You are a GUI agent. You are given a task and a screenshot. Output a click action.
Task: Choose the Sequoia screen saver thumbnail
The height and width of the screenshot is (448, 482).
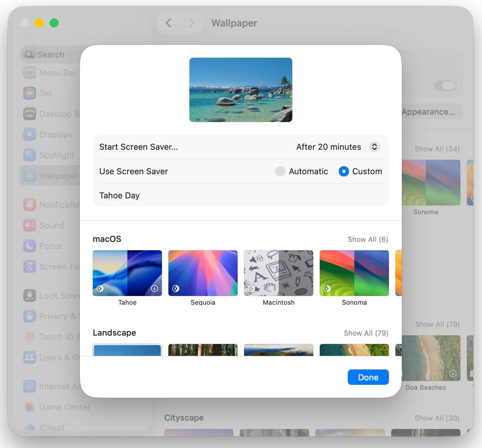(203, 273)
